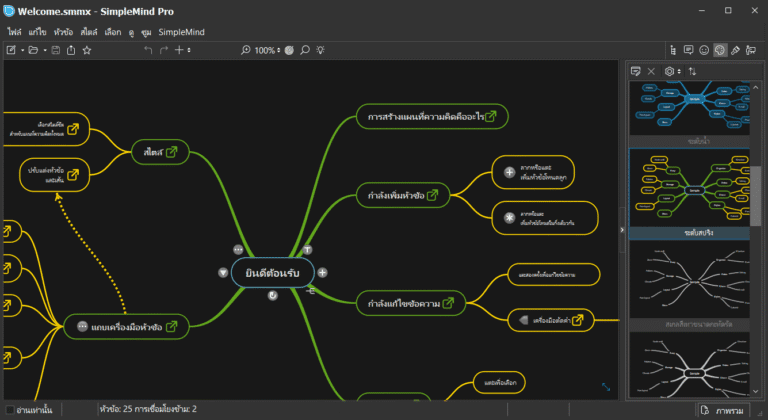Select the white-line style sheet thumbnail
This screenshot has height=420, width=768.
coord(689,279)
